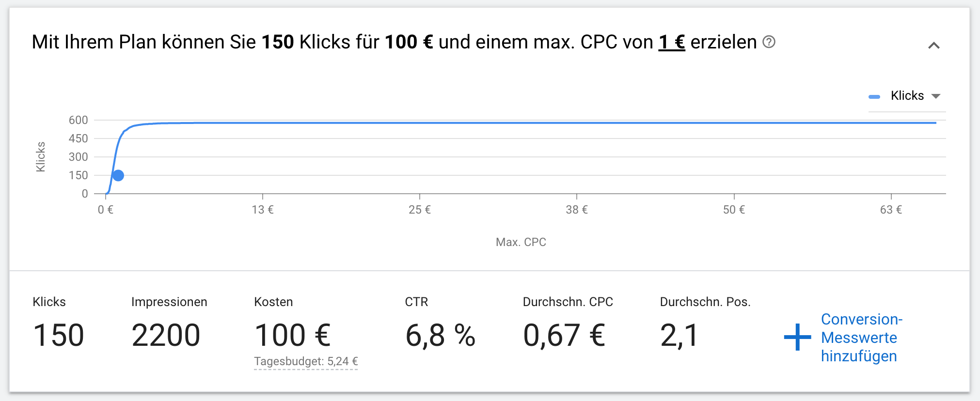
Task: Click the Tagesbudget: 5,24 € text
Action: coord(306,361)
